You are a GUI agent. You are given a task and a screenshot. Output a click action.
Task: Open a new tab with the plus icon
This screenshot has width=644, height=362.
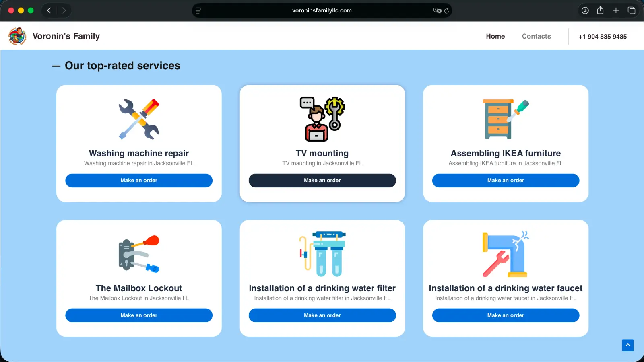(x=616, y=10)
